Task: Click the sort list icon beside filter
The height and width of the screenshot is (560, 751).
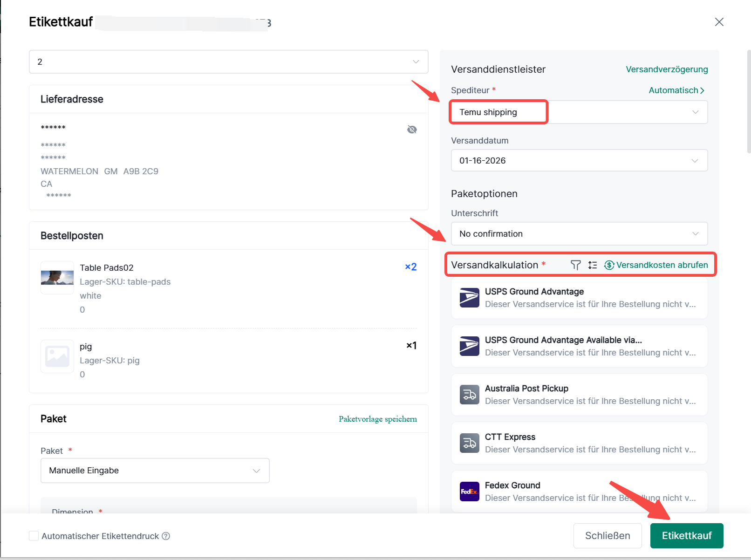Action: click(592, 265)
